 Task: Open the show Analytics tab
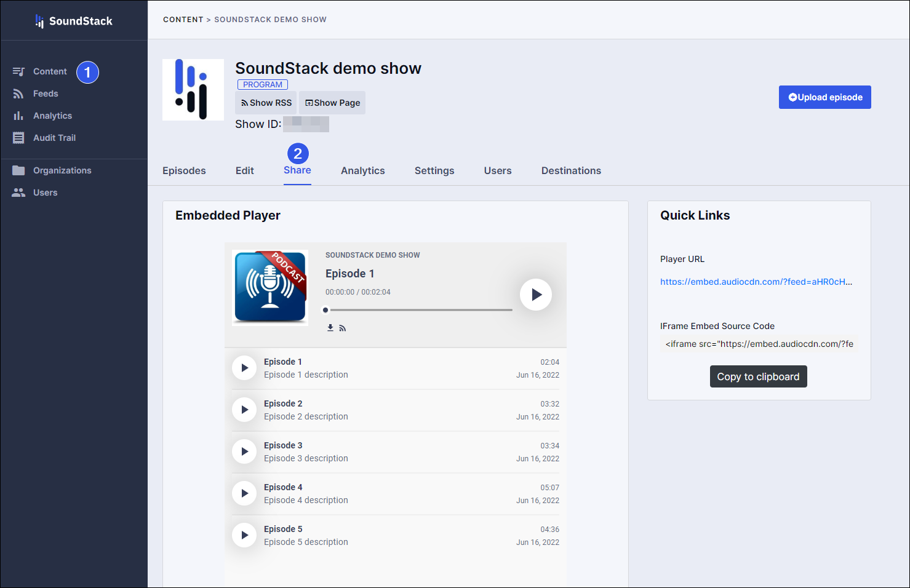363,170
